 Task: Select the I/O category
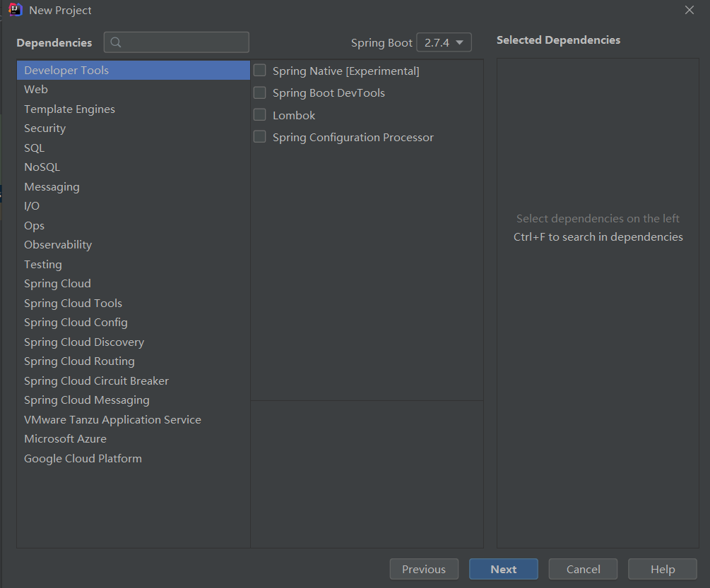[x=133, y=206]
